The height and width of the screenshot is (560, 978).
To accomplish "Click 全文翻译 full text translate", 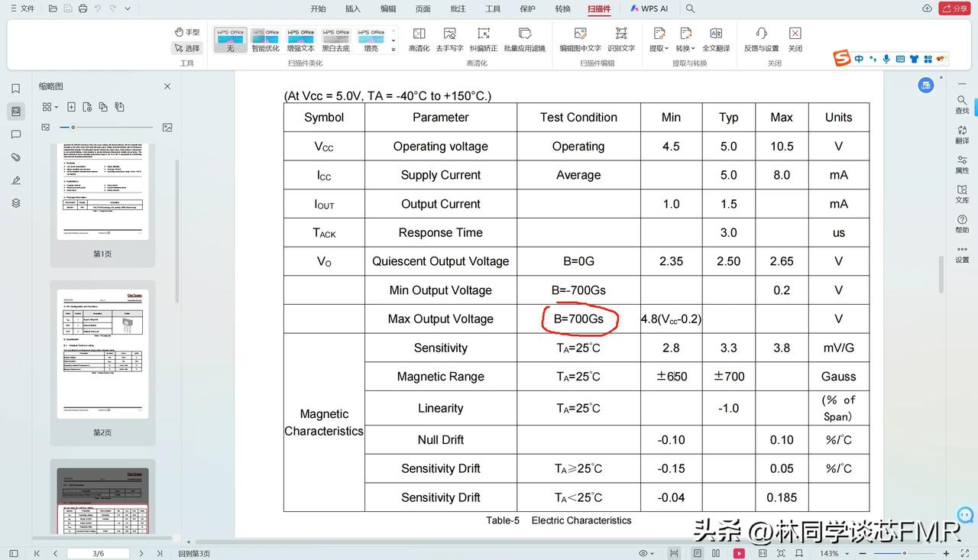I will pos(716,39).
